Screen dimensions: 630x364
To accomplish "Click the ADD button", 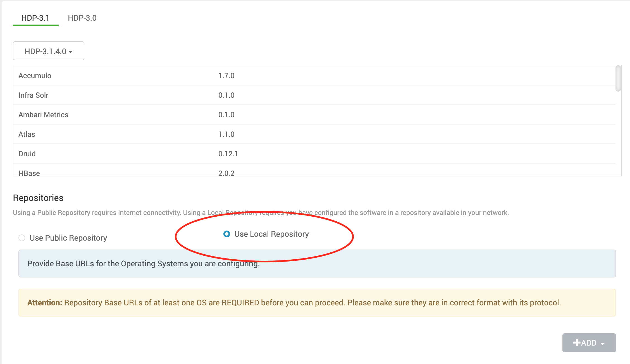I will (x=589, y=343).
